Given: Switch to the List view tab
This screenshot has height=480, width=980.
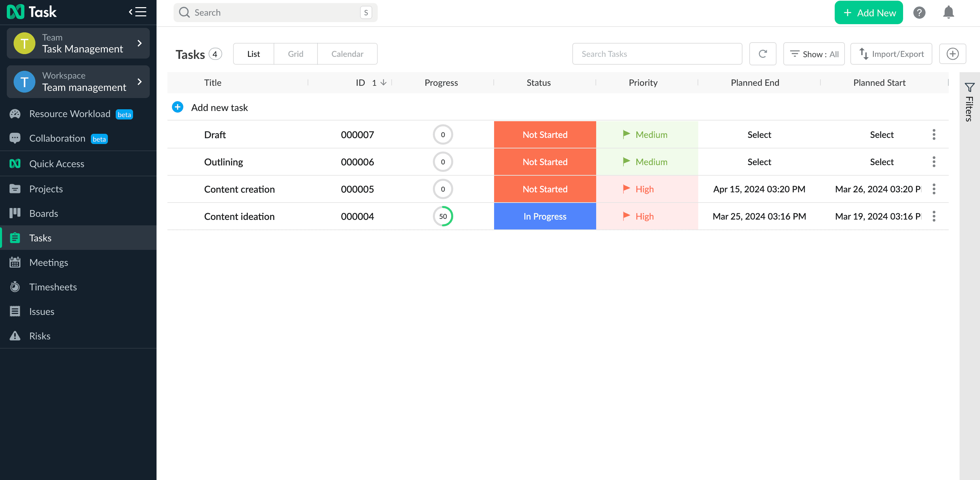Looking at the screenshot, I should 254,54.
